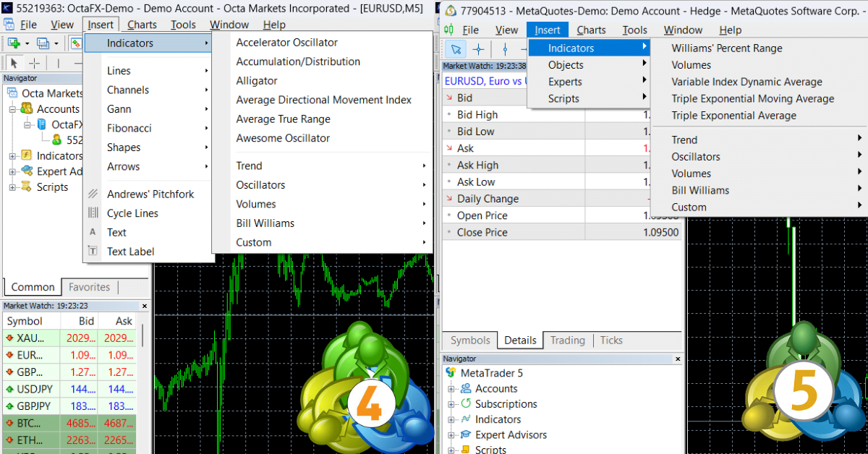Viewport: 868px width, 454px height.
Task: Select the crosshair tool in MetaTrader 4
Action: click(34, 63)
